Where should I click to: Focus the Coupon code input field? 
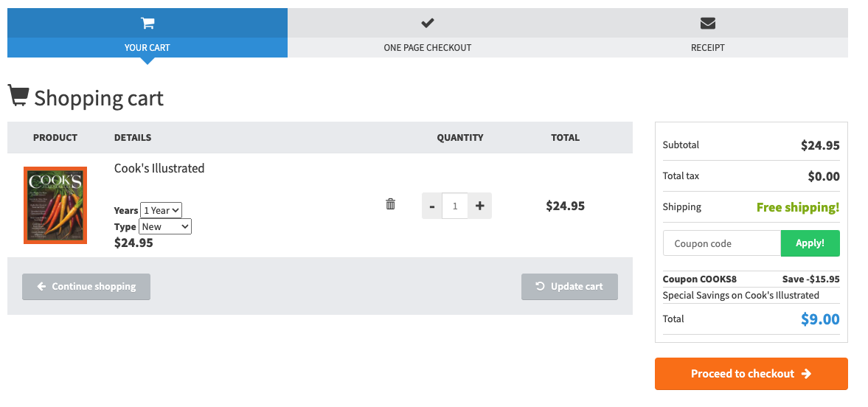click(721, 243)
